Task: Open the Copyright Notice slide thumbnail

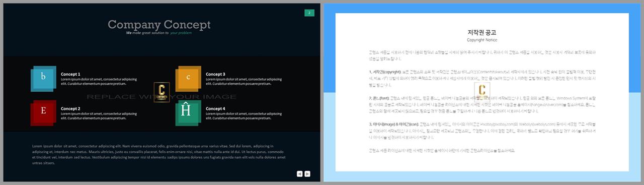Action: 482,92
